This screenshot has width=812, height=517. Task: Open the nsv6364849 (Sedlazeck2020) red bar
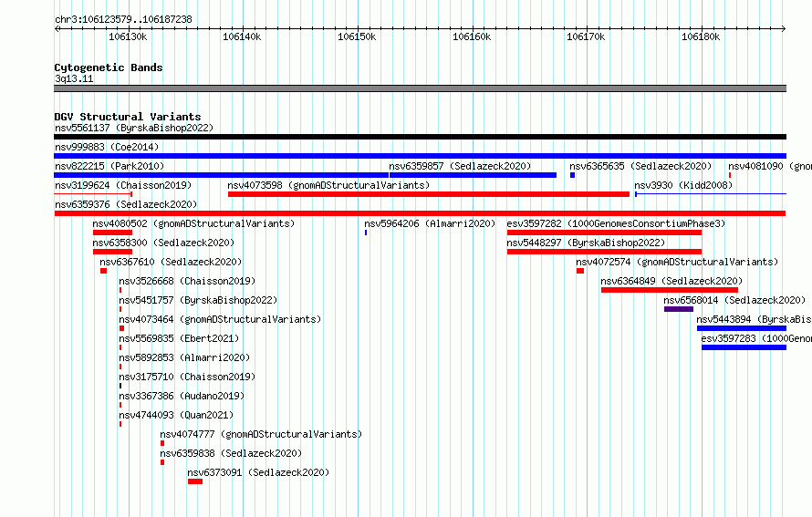tap(670, 290)
